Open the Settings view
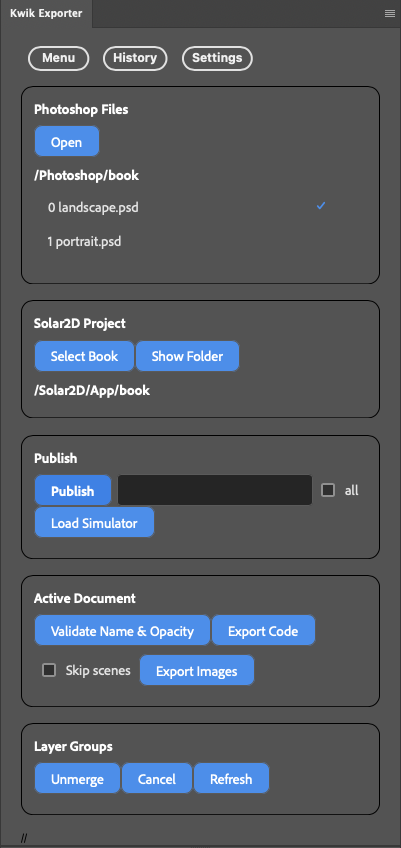Viewport: 401px width, 848px height. (x=217, y=58)
